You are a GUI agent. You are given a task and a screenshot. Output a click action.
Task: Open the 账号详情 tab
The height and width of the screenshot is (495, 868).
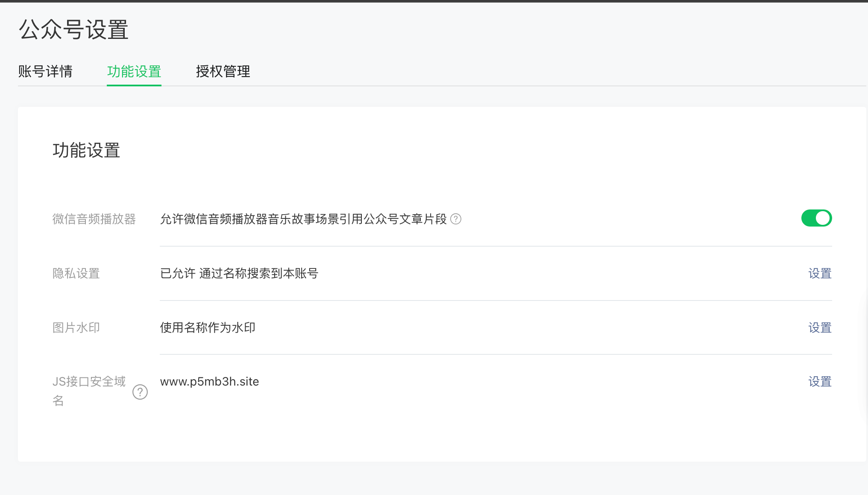click(x=45, y=71)
